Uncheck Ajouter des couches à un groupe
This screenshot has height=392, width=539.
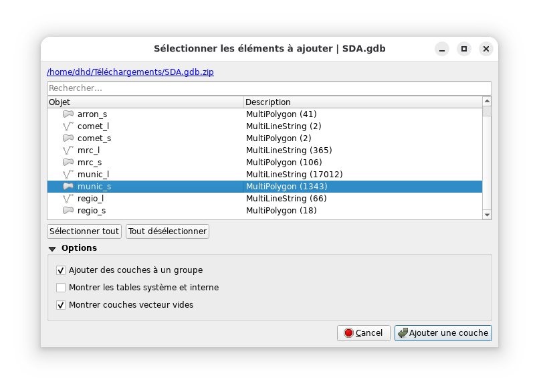61,270
